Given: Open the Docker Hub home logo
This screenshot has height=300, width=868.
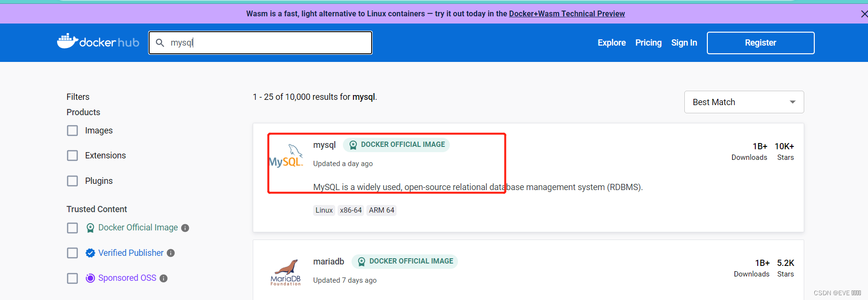Looking at the screenshot, I should click(98, 42).
